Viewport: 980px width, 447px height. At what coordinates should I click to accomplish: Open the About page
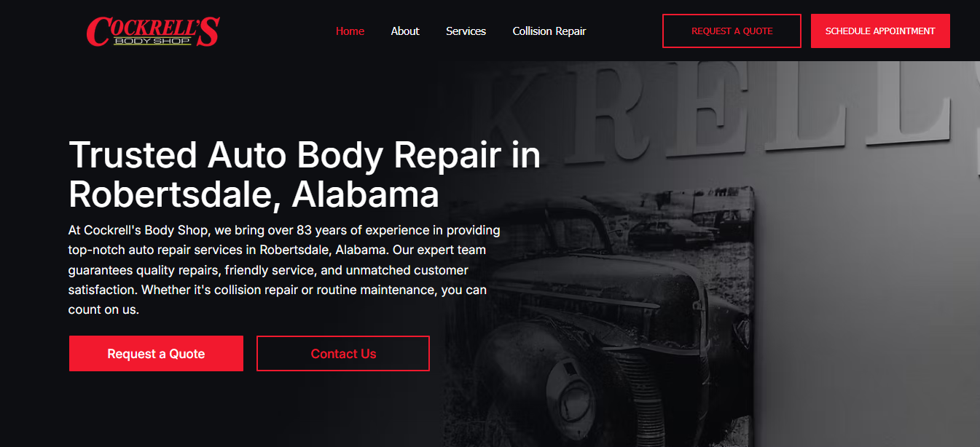pyautogui.click(x=405, y=31)
